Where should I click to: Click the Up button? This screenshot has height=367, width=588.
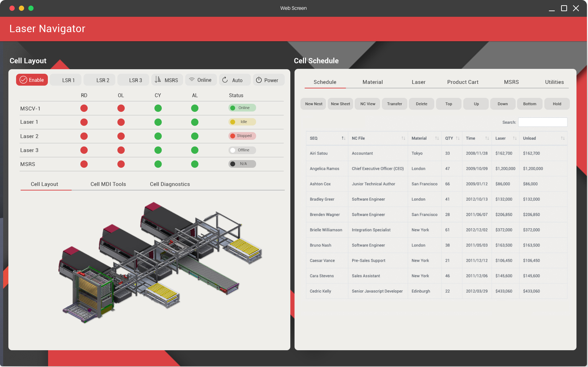pos(476,104)
